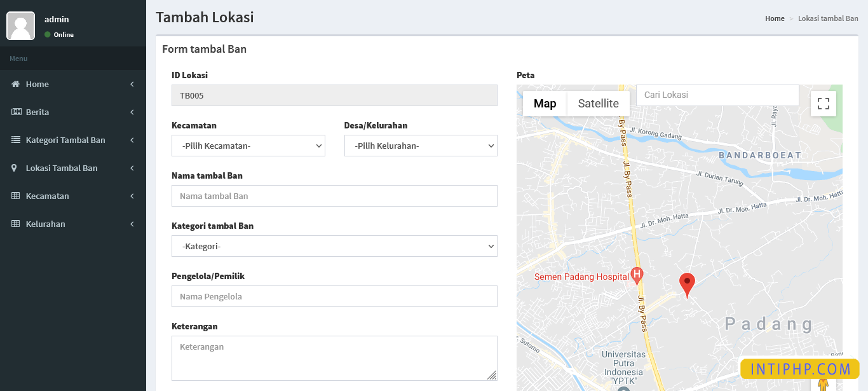This screenshot has width=868, height=391.
Task: Open fullscreen view on the map
Action: (x=824, y=103)
